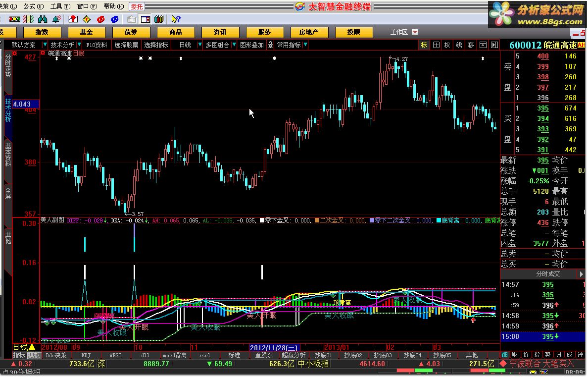Select the 商品 category button
Image resolution: width=588 pixels, height=377 pixels.
176,32
